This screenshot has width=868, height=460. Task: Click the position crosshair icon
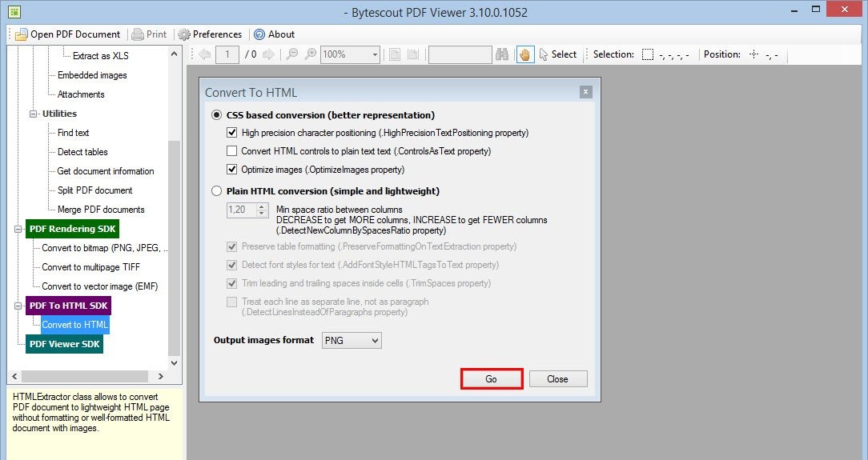click(x=753, y=54)
